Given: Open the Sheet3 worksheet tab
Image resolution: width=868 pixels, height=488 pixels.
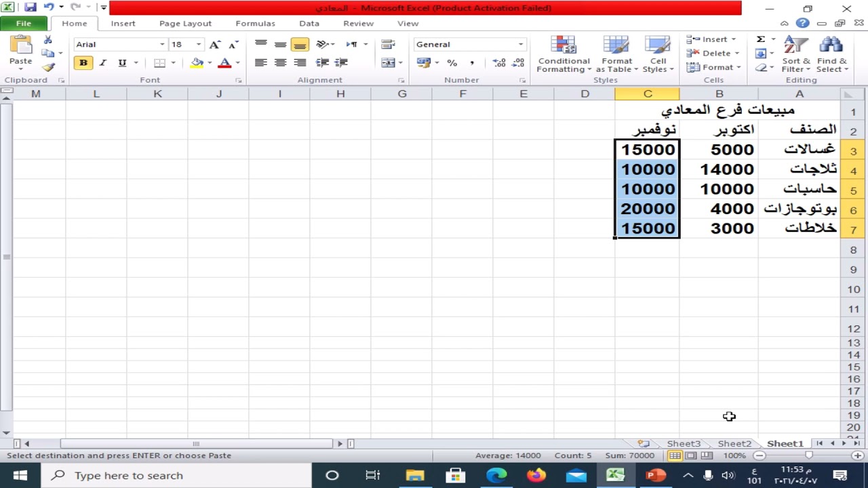Looking at the screenshot, I should [x=684, y=444].
